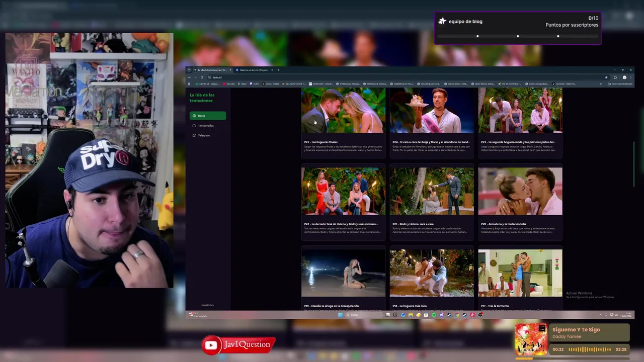The height and width of the screenshot is (362, 644).
Task: Click the title 'P23 - La segunda hoguera mixta'
Action: [518, 142]
